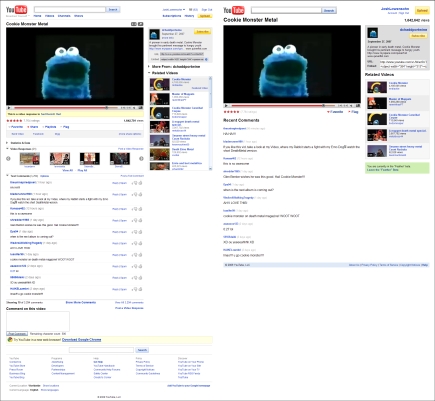Click the Post Comment button
This screenshot has width=435, height=401.
[17, 333]
